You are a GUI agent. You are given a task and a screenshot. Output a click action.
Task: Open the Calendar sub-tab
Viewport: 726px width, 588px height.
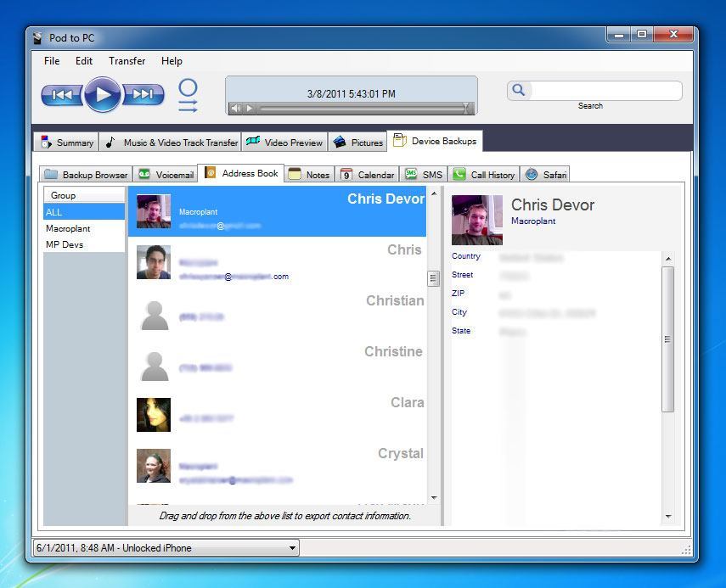(367, 175)
